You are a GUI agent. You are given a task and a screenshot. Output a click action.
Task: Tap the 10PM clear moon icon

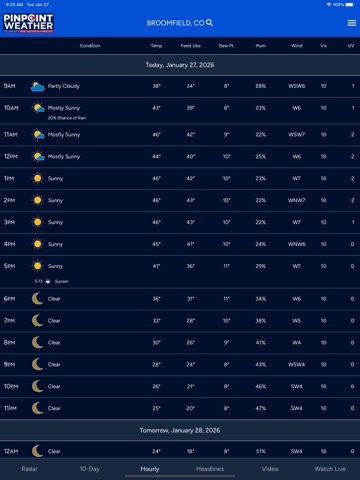point(37,386)
